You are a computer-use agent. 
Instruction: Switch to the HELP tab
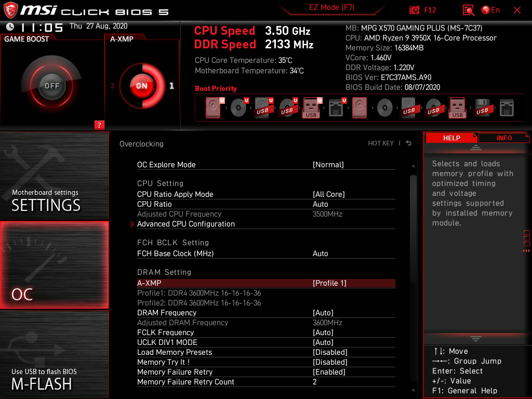[x=451, y=138]
